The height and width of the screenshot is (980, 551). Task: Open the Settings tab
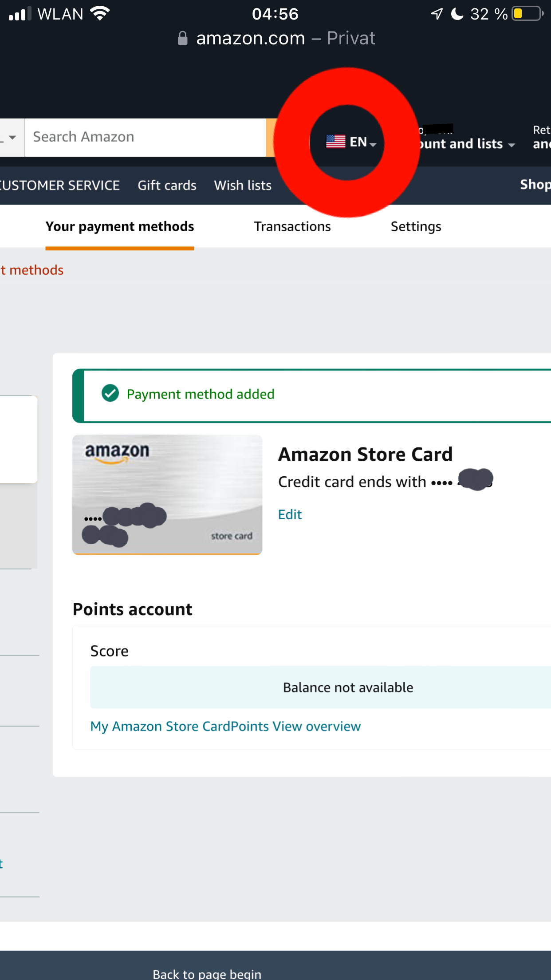tap(416, 226)
